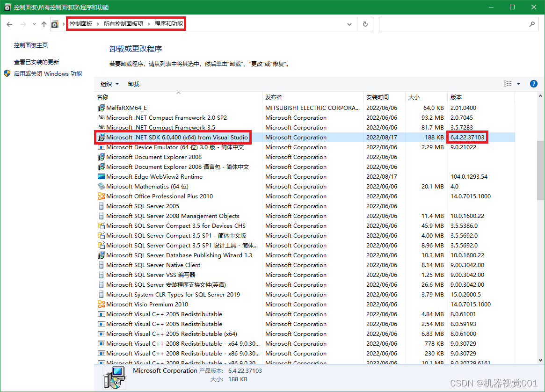Open 查看已安装的更新 link
The width and height of the screenshot is (545, 392).
click(36, 62)
